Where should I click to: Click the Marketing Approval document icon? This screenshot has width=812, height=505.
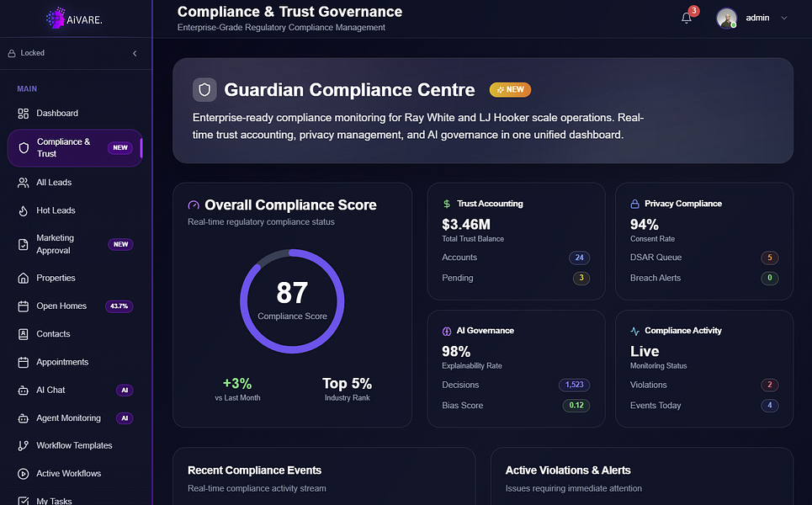pos(24,244)
